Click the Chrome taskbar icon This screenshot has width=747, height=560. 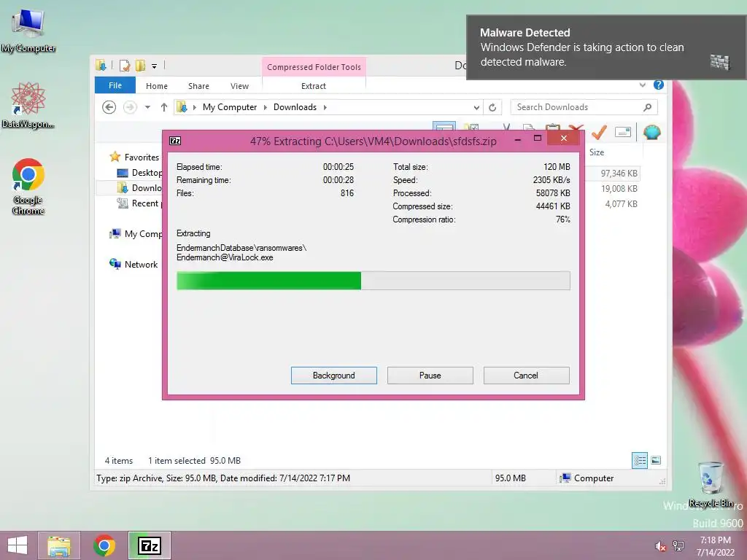104,545
